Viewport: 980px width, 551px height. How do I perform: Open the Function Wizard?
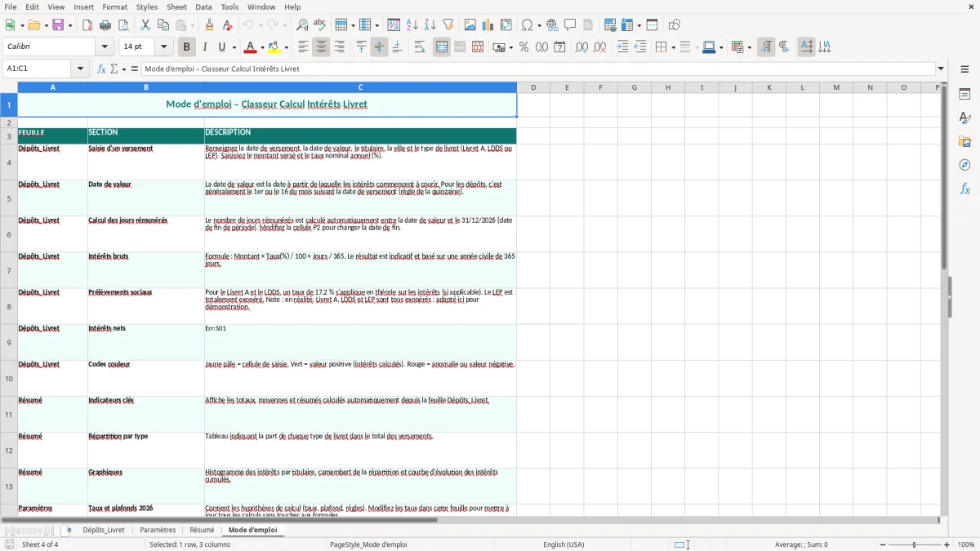[102, 69]
